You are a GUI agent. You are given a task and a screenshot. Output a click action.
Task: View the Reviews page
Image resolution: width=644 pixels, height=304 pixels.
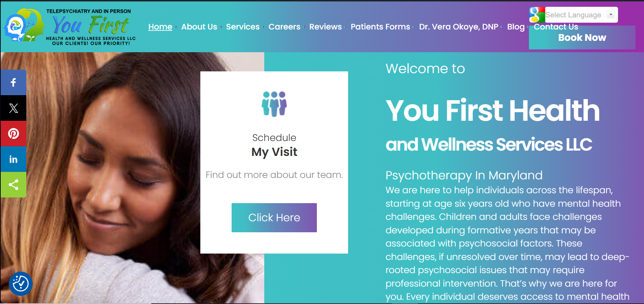[x=325, y=27]
